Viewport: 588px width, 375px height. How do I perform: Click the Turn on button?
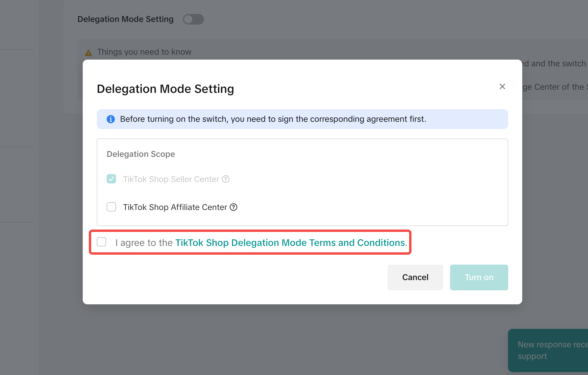point(479,277)
